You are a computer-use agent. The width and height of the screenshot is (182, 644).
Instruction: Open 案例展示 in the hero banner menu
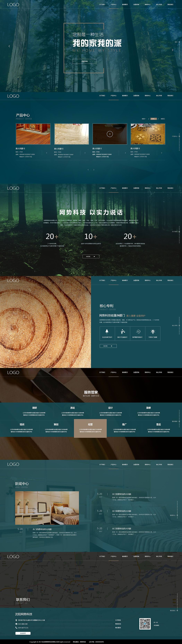125,5
